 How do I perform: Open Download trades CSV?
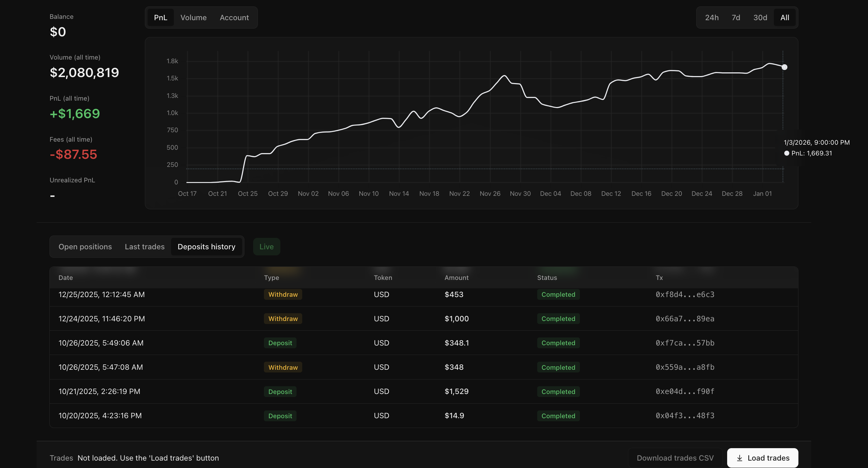click(x=675, y=458)
